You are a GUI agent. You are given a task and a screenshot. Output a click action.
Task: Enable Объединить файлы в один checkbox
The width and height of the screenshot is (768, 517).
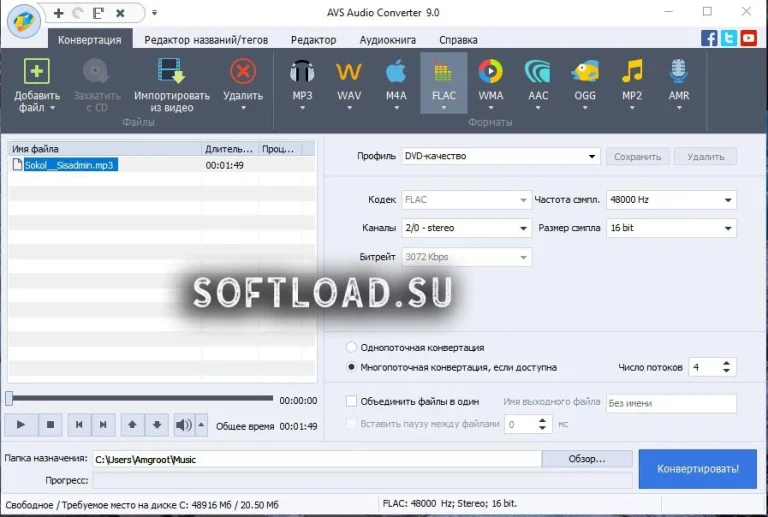point(351,401)
